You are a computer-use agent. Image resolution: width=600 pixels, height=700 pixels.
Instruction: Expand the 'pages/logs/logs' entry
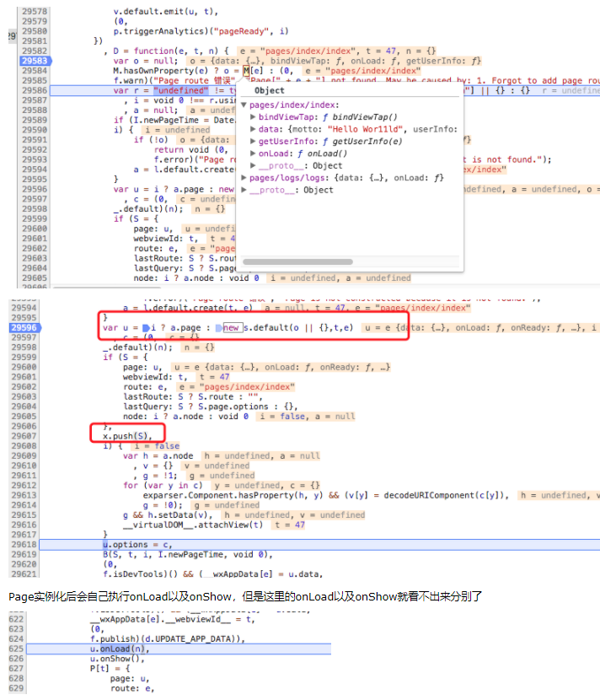[x=244, y=178]
